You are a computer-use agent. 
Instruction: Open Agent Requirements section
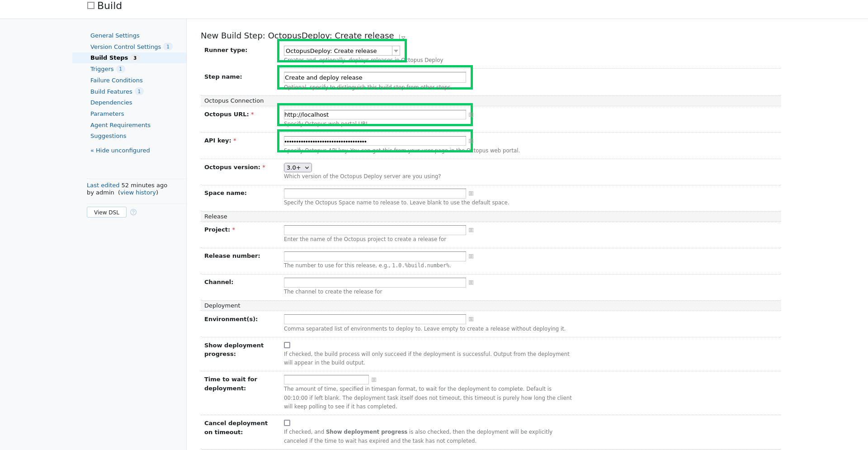pyautogui.click(x=120, y=125)
